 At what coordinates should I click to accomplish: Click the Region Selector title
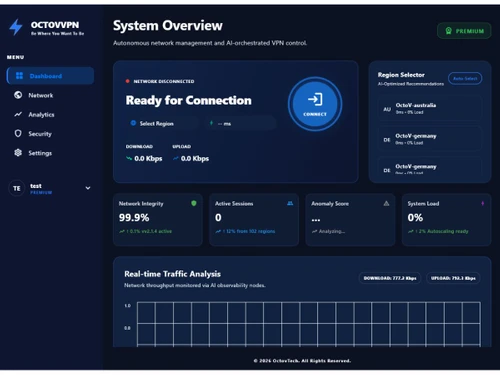point(401,75)
